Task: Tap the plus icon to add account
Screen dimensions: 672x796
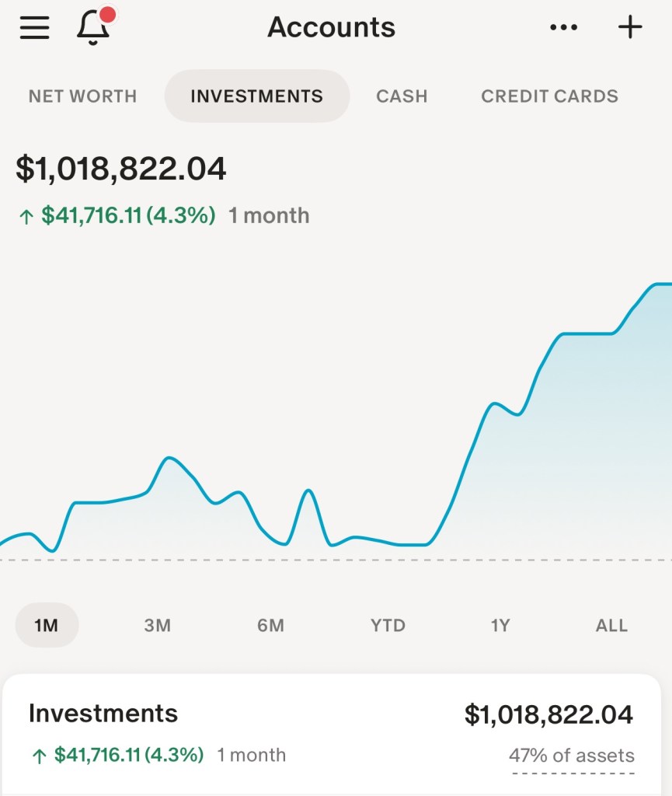Action: (x=630, y=28)
